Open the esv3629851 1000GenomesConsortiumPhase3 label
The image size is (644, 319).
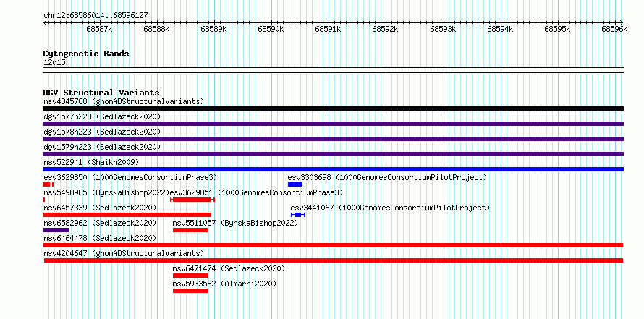256,192
